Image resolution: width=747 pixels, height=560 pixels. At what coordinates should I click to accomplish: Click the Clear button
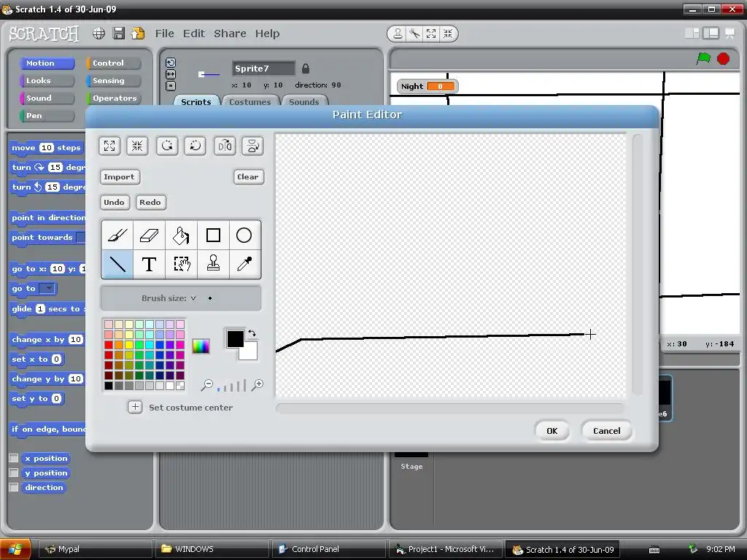pyautogui.click(x=248, y=176)
